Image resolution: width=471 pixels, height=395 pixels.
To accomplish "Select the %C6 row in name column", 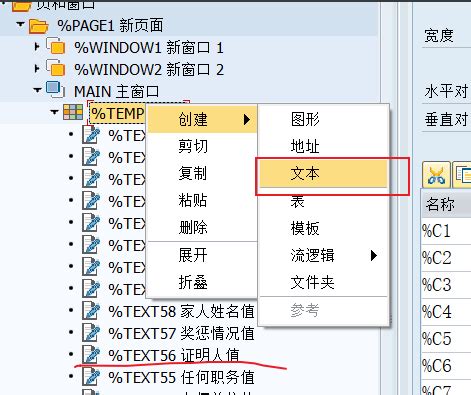I will tap(447, 366).
